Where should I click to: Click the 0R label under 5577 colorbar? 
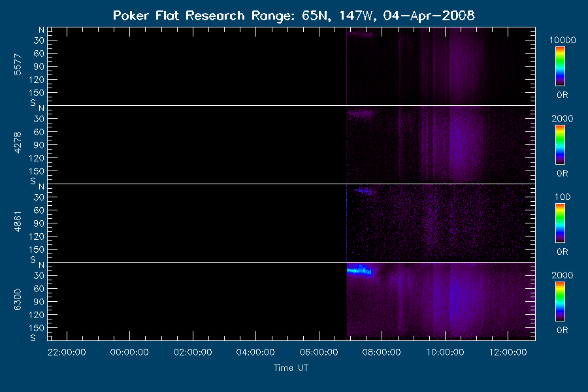(x=562, y=95)
